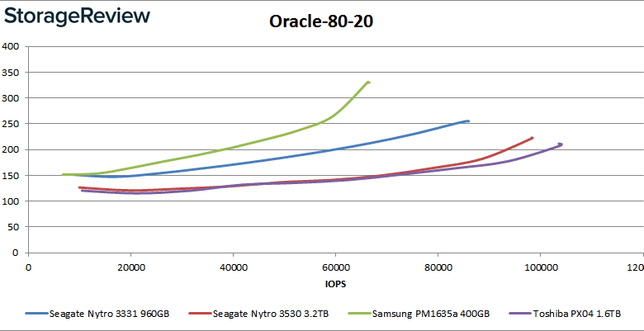Click the 350 y-axis label
Viewport: 644px width, 331px height.
tap(10, 72)
